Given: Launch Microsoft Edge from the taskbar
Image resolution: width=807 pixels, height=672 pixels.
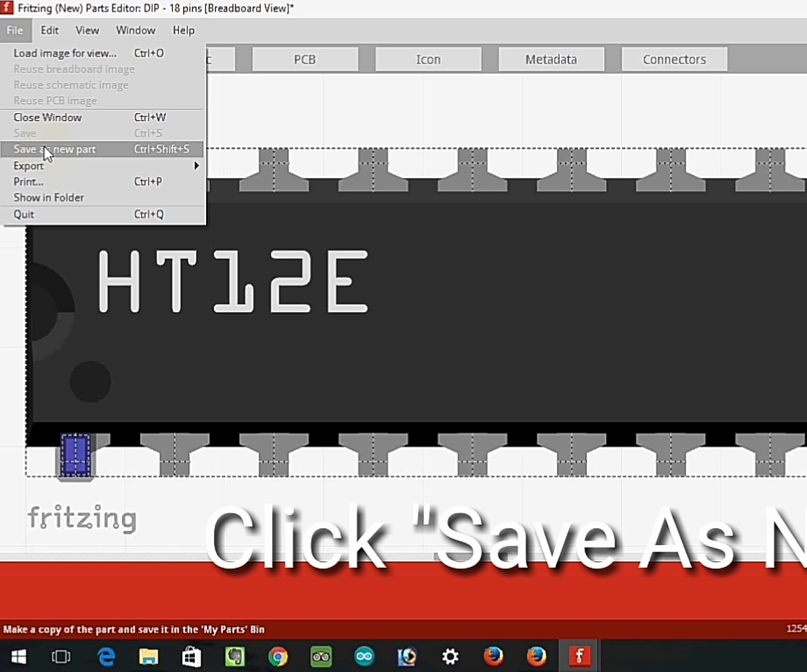Looking at the screenshot, I should pos(106,656).
